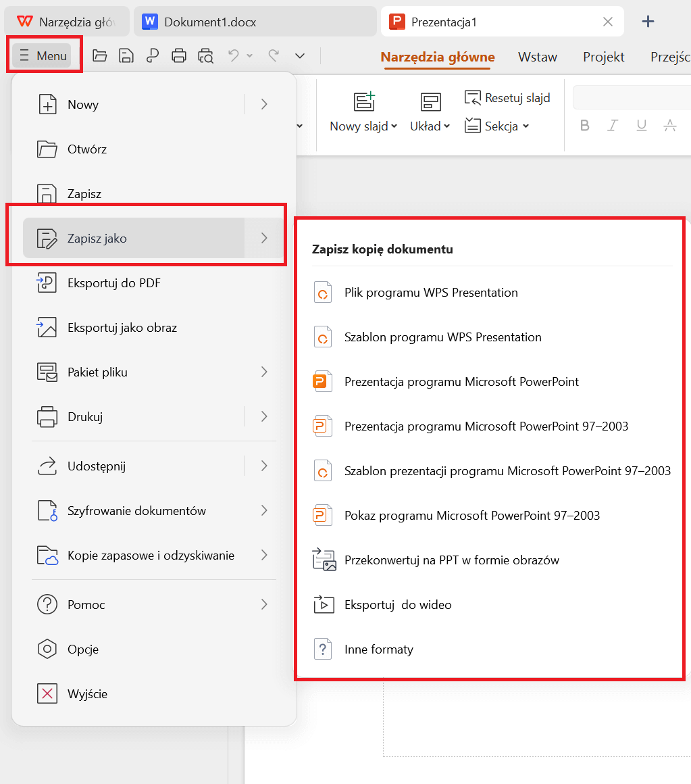Viewport: 691px width, 784px height.
Task: Open the WPS Narzędzia główne home tab
Action: pyautogui.click(x=66, y=22)
